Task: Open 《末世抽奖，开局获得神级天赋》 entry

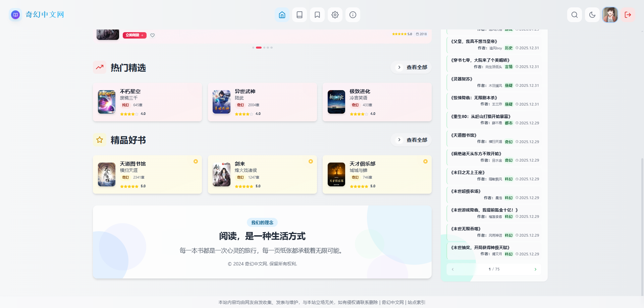Action: (480, 248)
